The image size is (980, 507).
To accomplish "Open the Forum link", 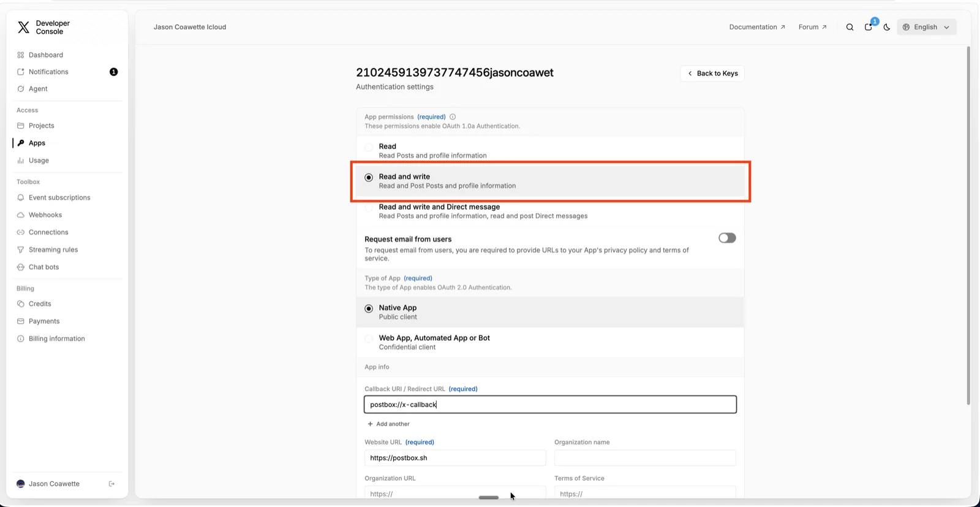I will point(813,27).
